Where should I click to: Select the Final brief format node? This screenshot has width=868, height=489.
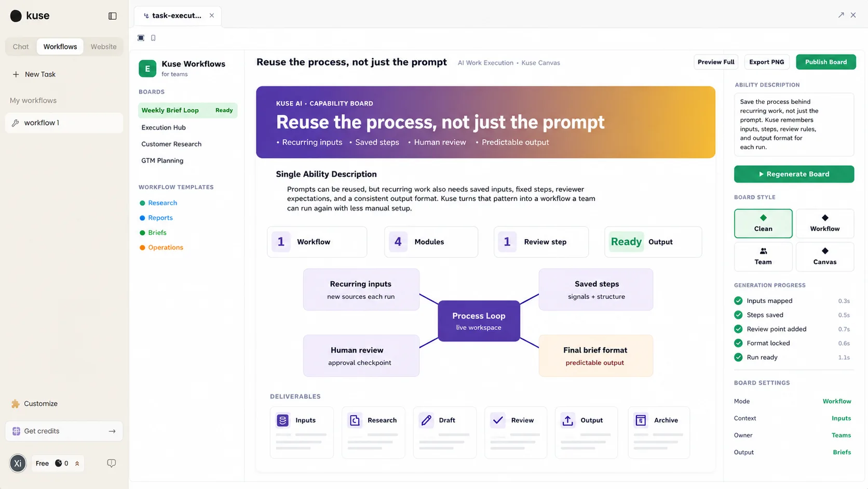pyautogui.click(x=596, y=356)
